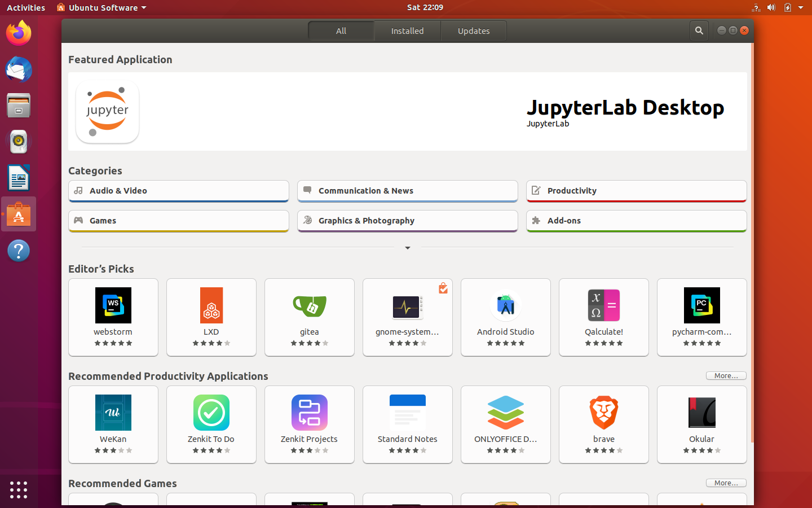Open the Zenkit Projects app icon
This screenshot has height=508, width=812.
click(x=310, y=413)
